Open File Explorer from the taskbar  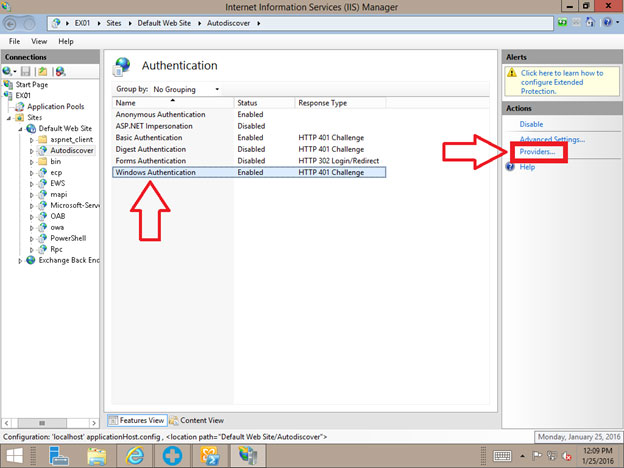(x=97, y=455)
